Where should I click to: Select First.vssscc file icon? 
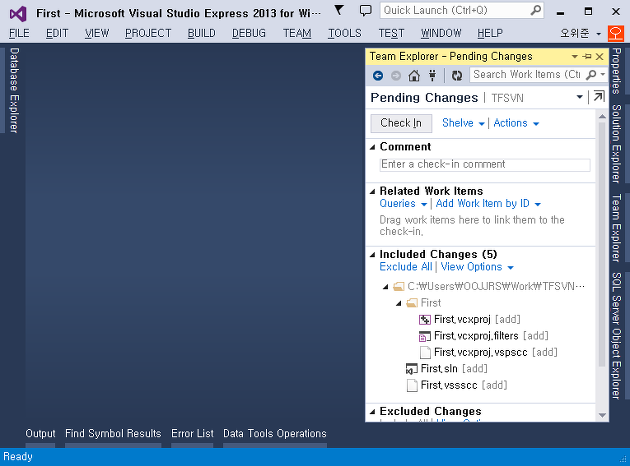(x=412, y=385)
